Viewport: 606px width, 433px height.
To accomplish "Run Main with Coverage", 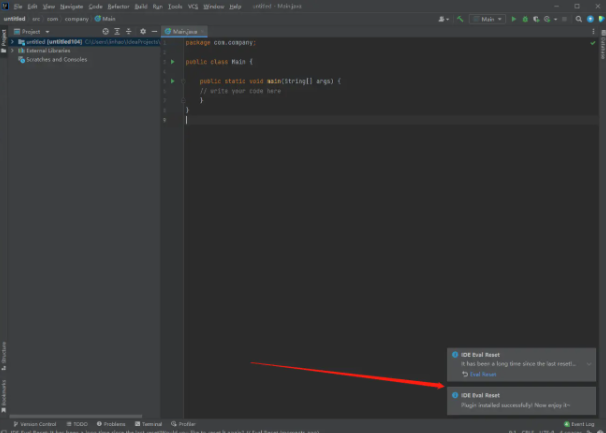I will 536,19.
